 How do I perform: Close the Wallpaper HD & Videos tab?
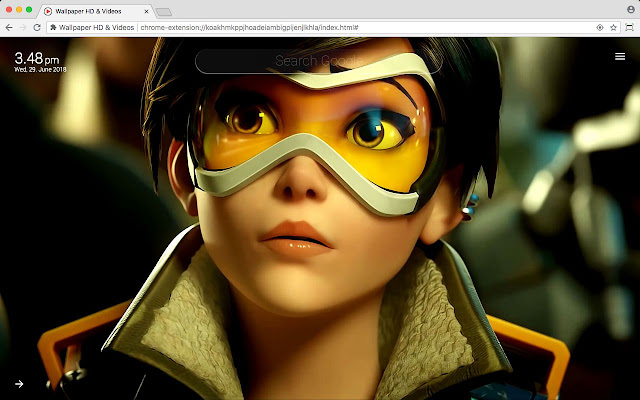(x=146, y=11)
